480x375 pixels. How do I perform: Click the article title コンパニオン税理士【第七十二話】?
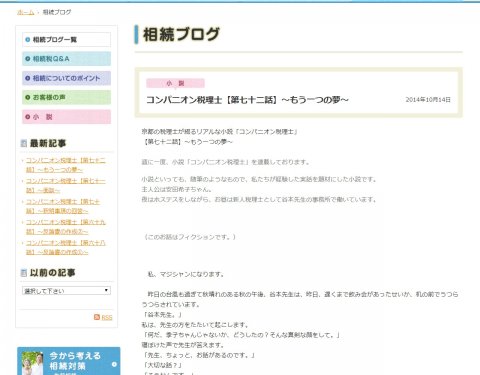[x=247, y=100]
